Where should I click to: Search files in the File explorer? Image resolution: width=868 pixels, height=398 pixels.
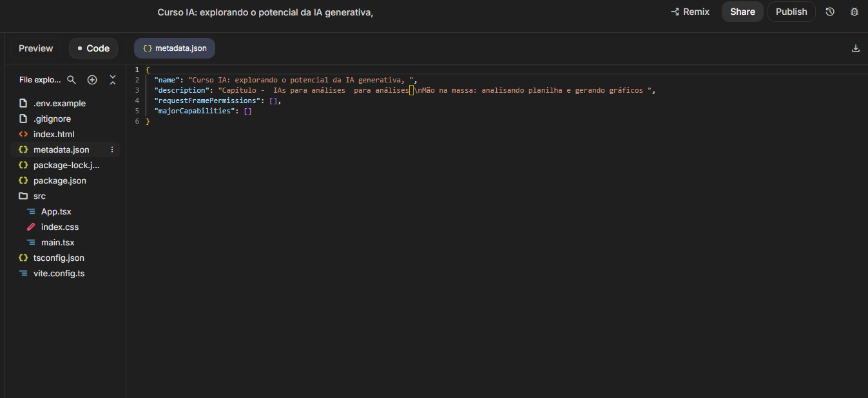point(72,80)
